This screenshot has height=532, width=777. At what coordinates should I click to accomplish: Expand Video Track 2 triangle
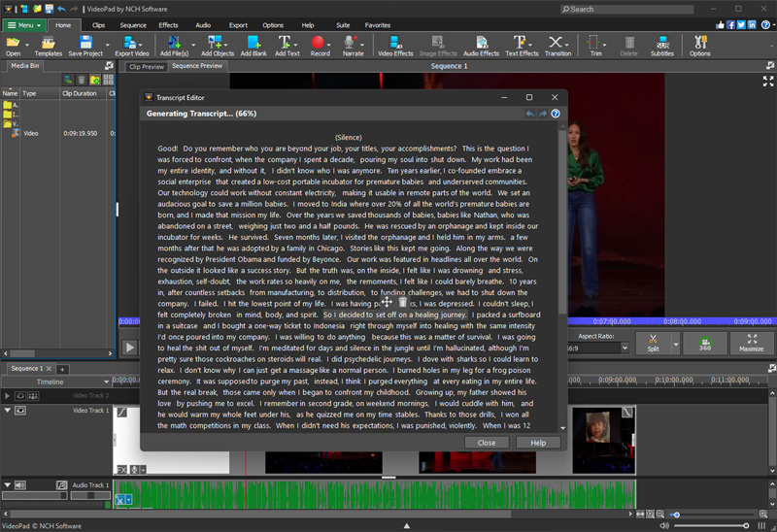click(7, 396)
